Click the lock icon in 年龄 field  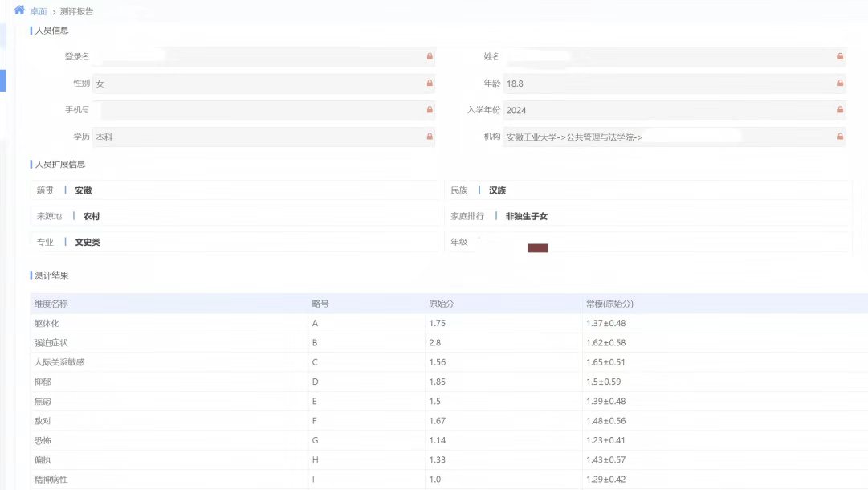(840, 83)
